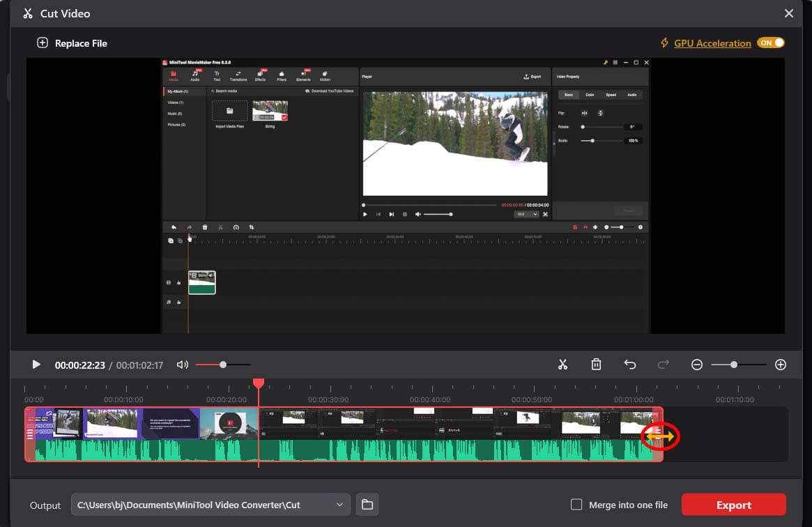Image resolution: width=812 pixels, height=527 pixels.
Task: Click the 00:00:50:00 ruler label
Action: pos(532,399)
